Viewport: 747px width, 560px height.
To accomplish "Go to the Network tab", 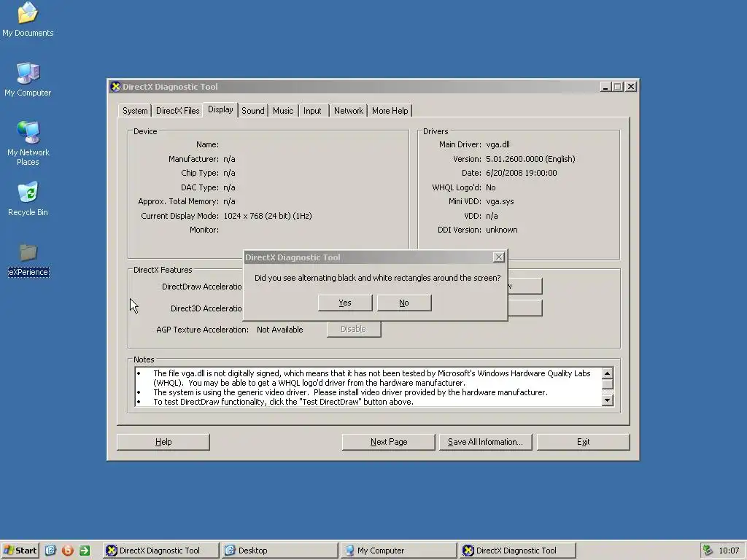I will 348,111.
